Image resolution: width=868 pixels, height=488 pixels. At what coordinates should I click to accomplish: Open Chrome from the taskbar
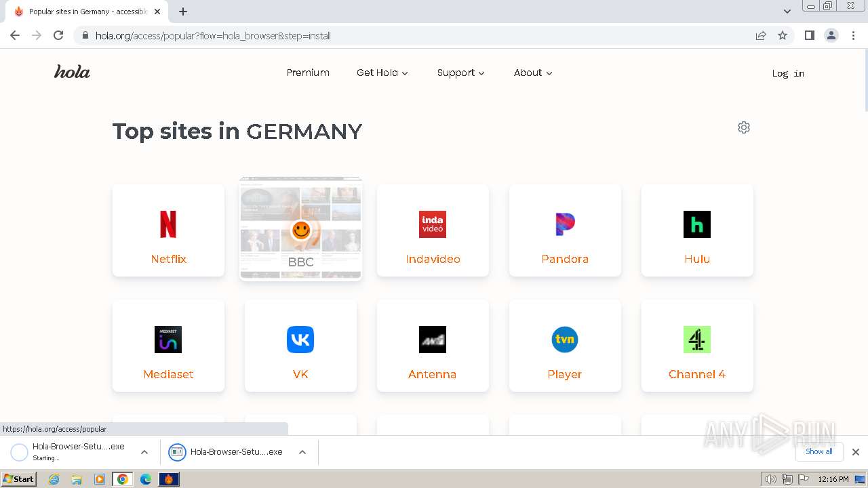coord(123,479)
